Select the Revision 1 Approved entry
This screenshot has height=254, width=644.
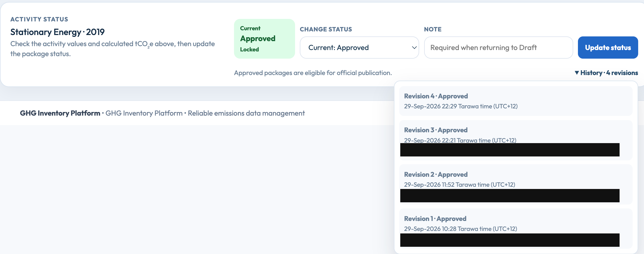tap(516, 229)
